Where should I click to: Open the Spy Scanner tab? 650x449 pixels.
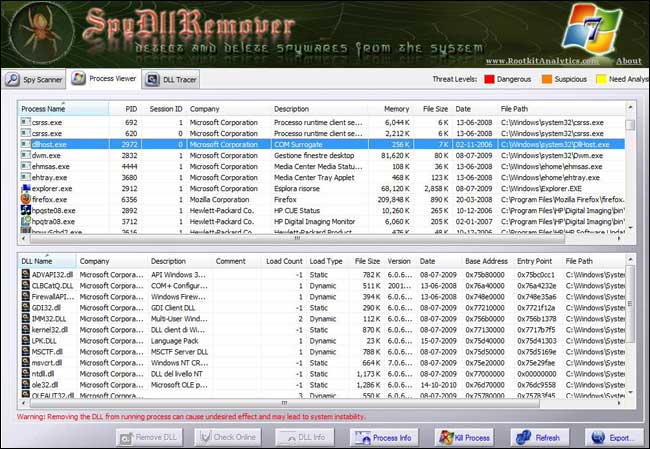[35, 79]
